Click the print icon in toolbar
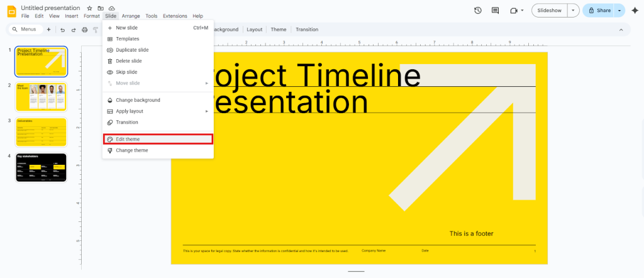 pyautogui.click(x=84, y=30)
